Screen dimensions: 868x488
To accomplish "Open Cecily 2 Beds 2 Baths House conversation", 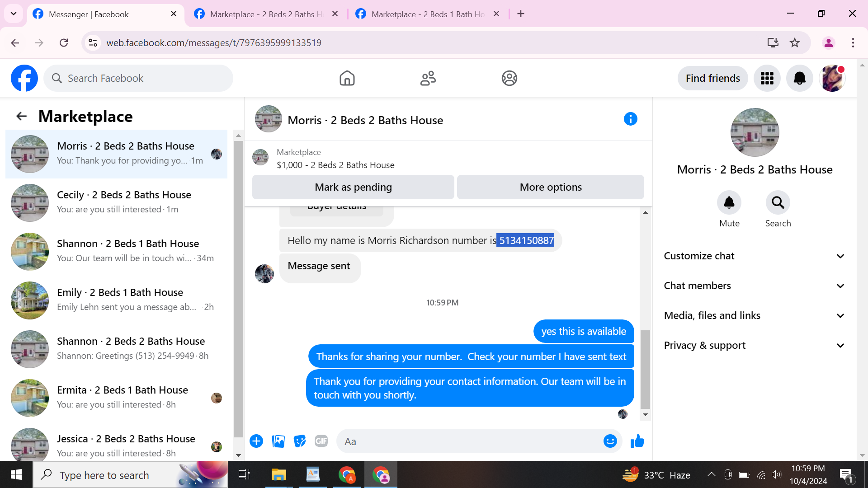I will pyautogui.click(x=117, y=203).
